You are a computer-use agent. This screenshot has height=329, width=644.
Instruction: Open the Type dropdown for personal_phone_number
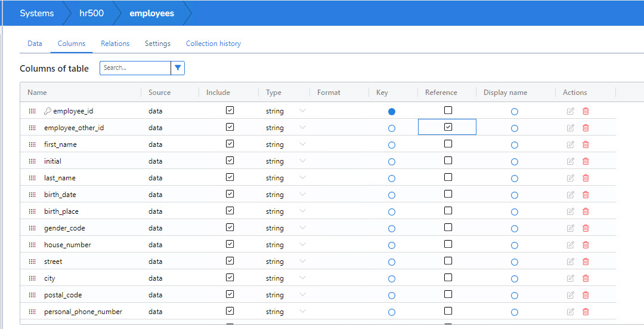click(x=302, y=312)
